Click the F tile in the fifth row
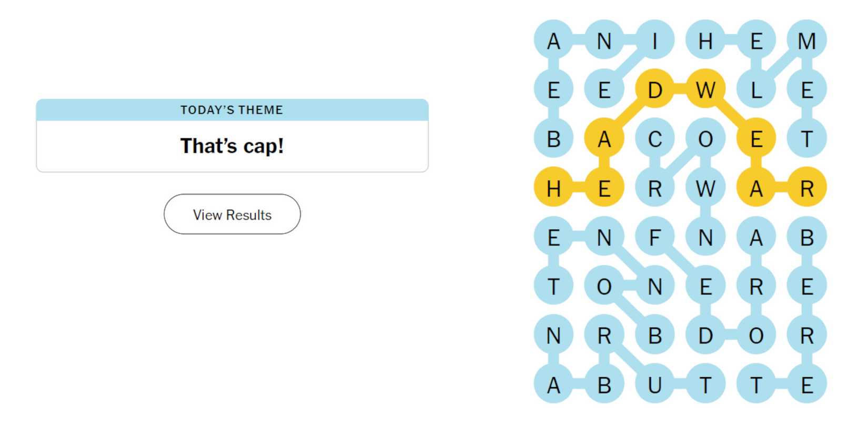The image size is (868, 434). tap(655, 238)
